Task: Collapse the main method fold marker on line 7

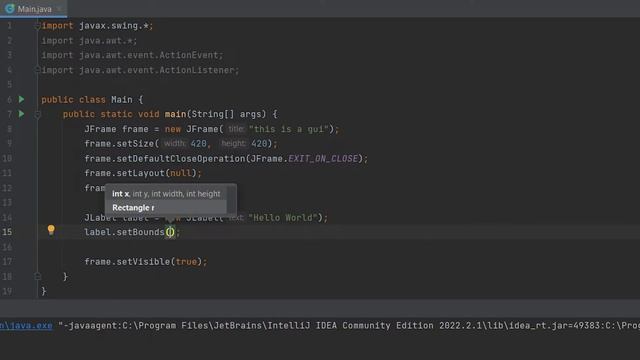Action: pos(37,115)
